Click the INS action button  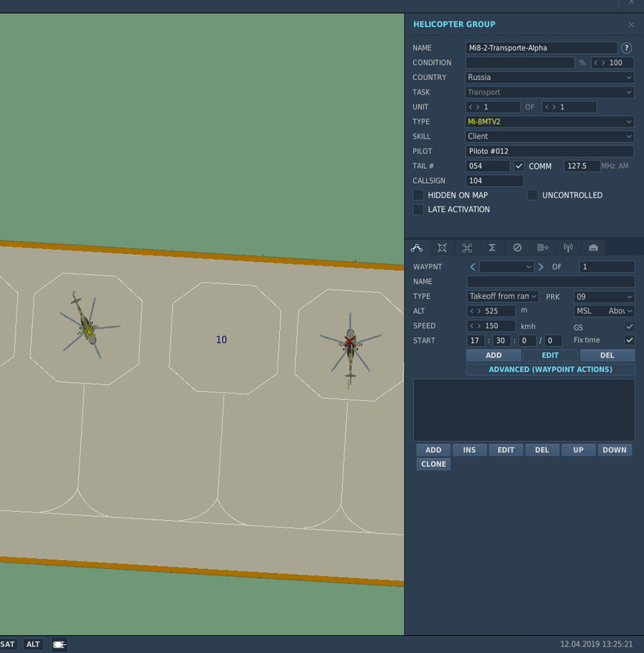point(469,451)
